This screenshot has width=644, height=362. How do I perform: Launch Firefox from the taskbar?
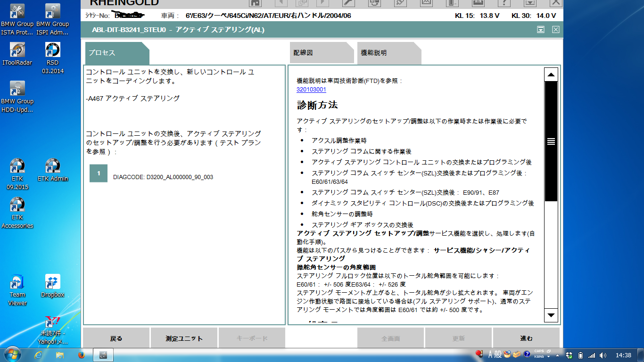(x=81, y=354)
